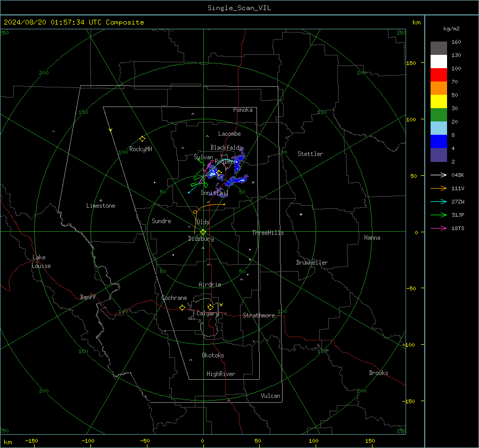Click the gray 130-160 legend color block
Screen dimensions: 479x448
tap(439, 48)
